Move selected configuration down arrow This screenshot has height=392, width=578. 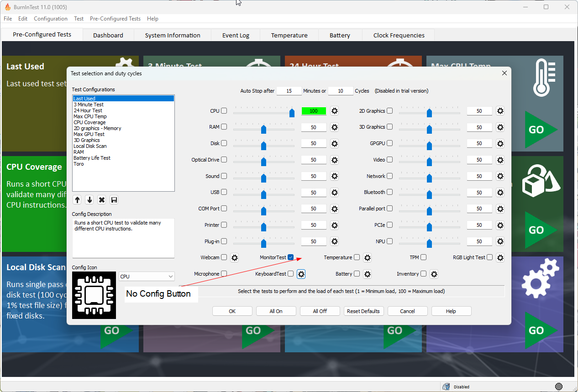[x=89, y=200]
